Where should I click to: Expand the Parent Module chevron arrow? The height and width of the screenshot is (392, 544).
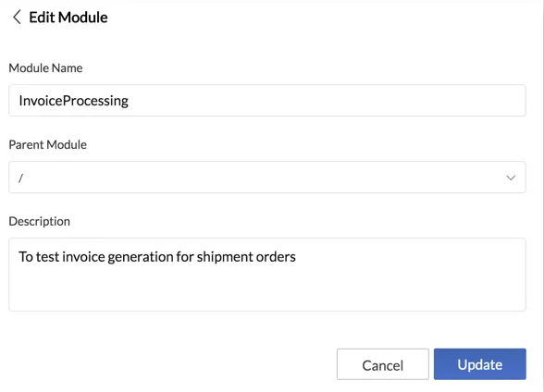point(511,178)
